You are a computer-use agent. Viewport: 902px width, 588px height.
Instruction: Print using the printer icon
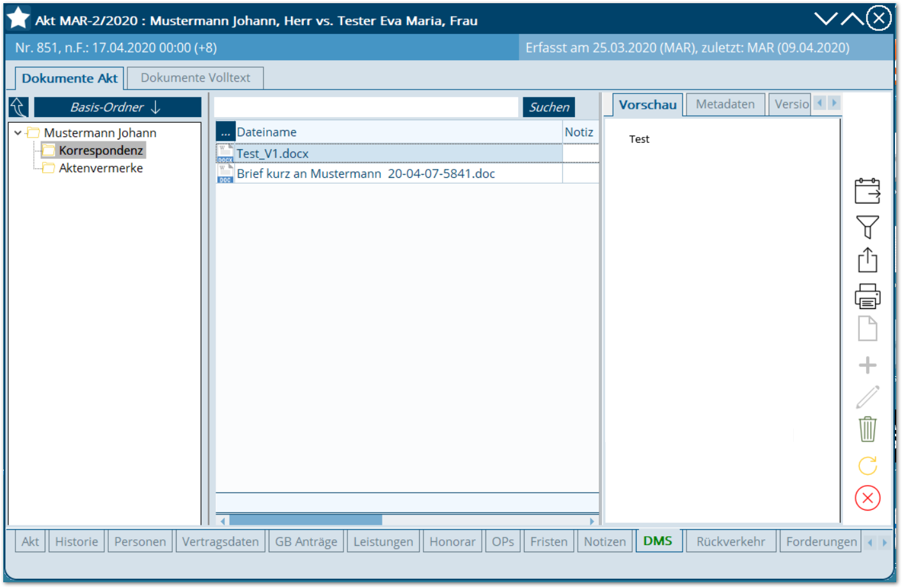point(867,296)
